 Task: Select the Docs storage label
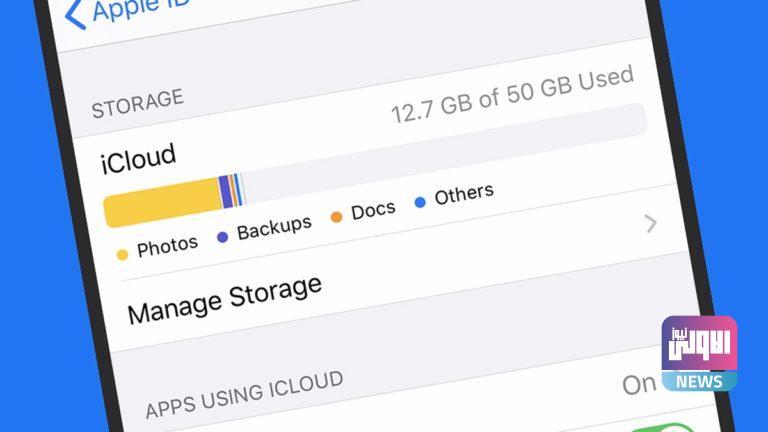point(373,210)
